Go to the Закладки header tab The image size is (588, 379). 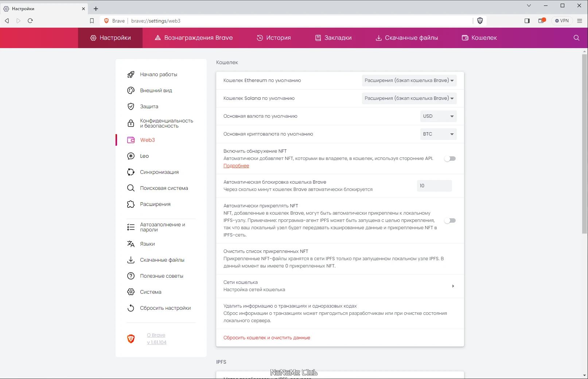pyautogui.click(x=333, y=38)
